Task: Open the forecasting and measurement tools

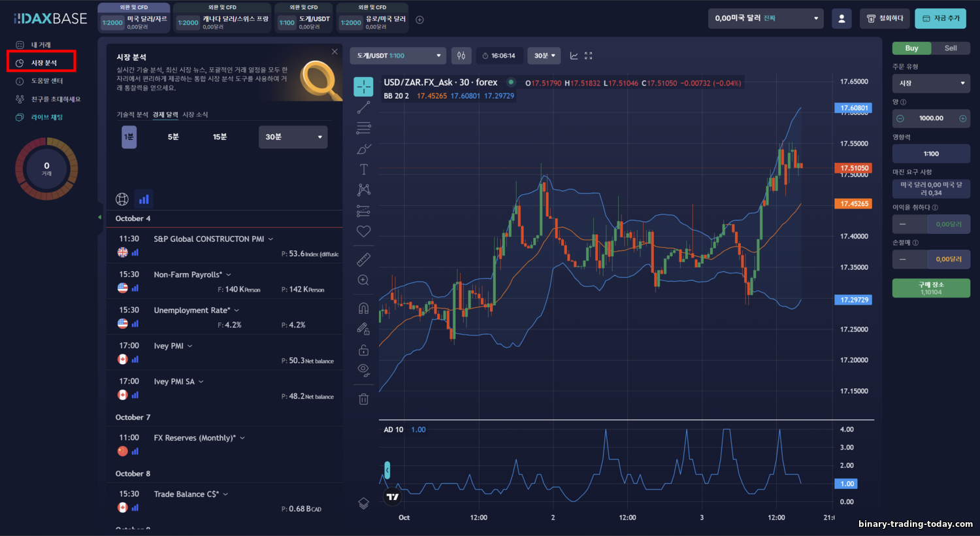Action: 363,210
